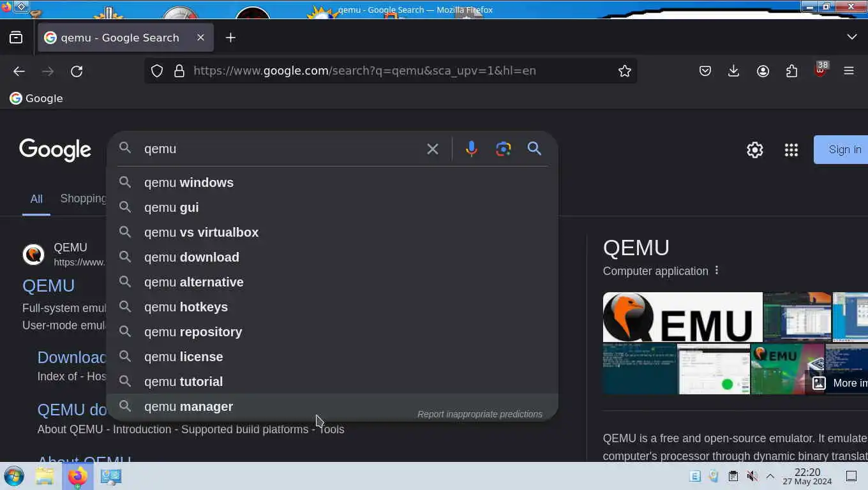Bookmark this page with the star
The width and height of the screenshot is (868, 490).
(625, 71)
